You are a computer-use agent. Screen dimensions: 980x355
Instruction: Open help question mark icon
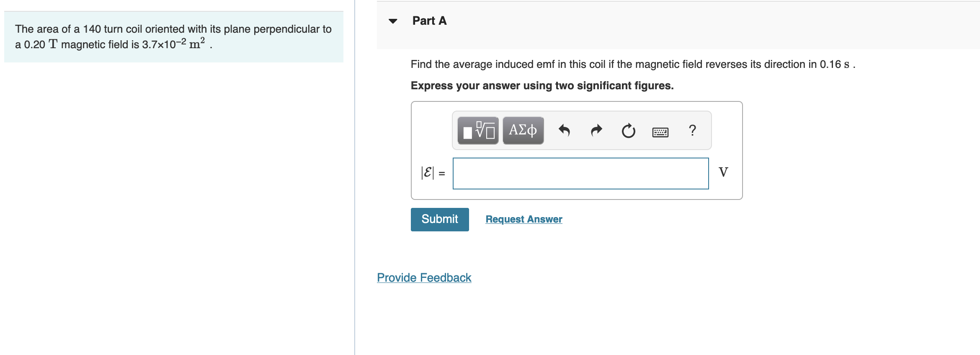(692, 130)
